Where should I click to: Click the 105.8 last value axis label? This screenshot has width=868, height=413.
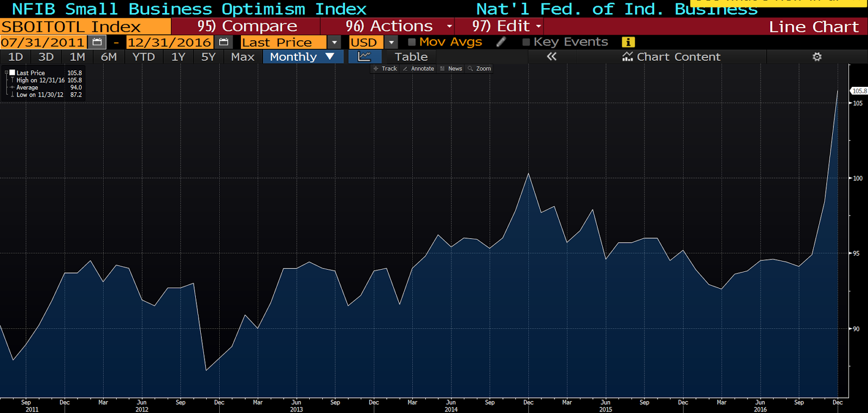[x=859, y=91]
